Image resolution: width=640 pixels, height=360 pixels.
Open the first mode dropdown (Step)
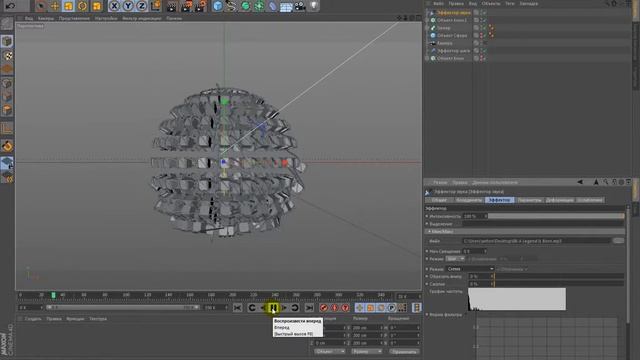(455, 259)
